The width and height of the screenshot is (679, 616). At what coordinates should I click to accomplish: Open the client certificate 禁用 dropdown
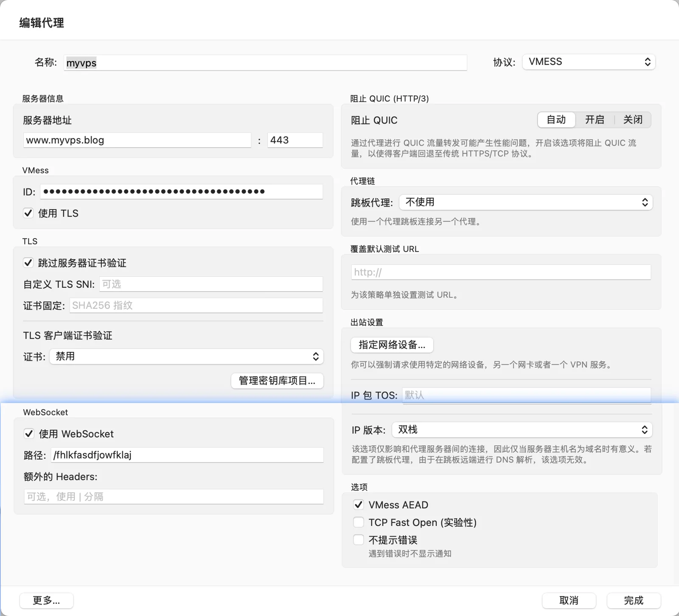(186, 357)
